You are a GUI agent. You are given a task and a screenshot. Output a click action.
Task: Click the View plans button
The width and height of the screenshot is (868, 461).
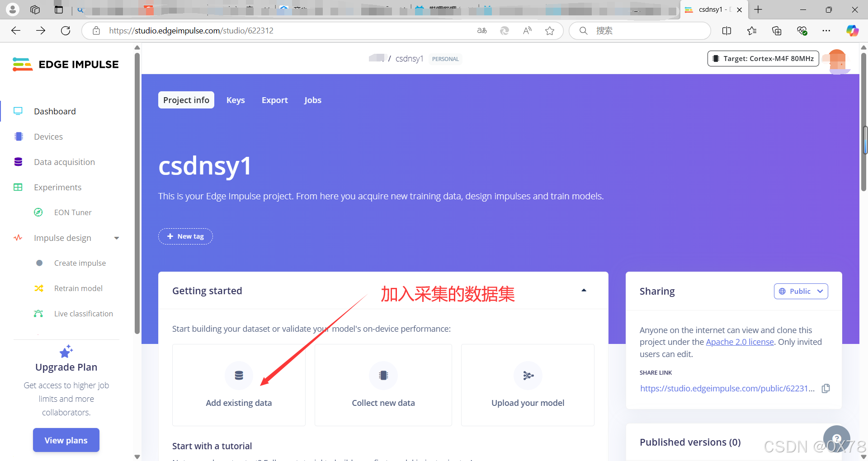click(x=66, y=440)
